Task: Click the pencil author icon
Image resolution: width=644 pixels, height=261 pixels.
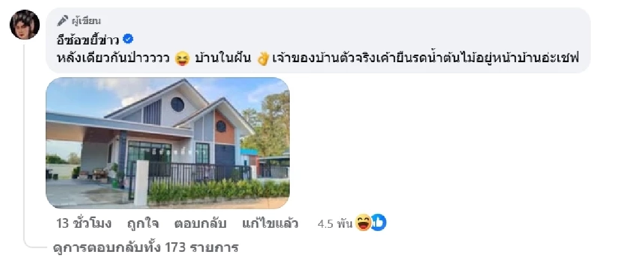Action: pyautogui.click(x=63, y=21)
